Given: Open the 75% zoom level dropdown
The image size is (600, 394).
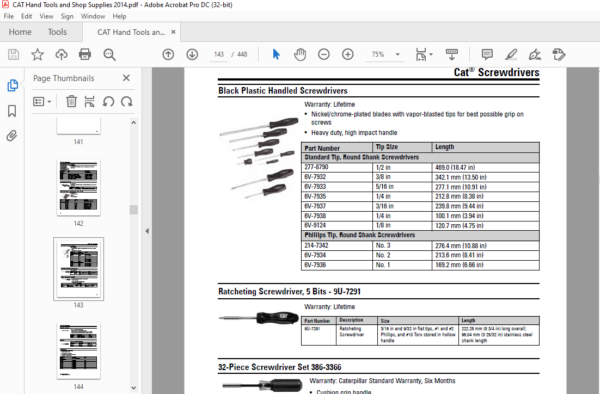Looking at the screenshot, I should pos(398,54).
